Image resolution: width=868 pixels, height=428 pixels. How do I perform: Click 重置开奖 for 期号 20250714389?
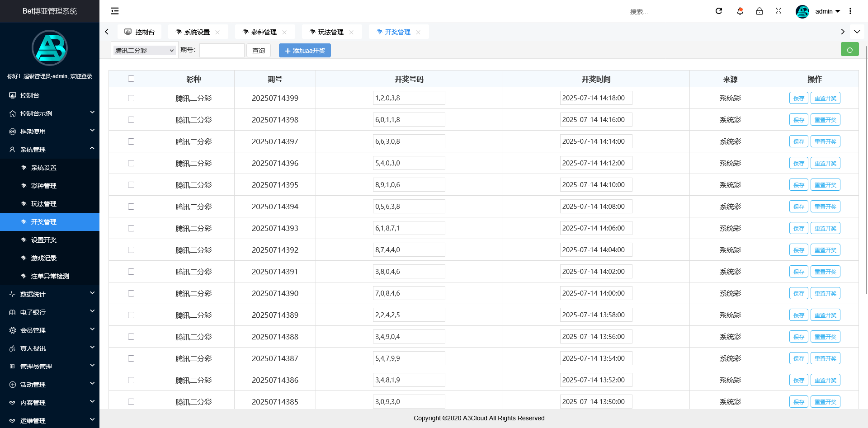click(x=826, y=315)
